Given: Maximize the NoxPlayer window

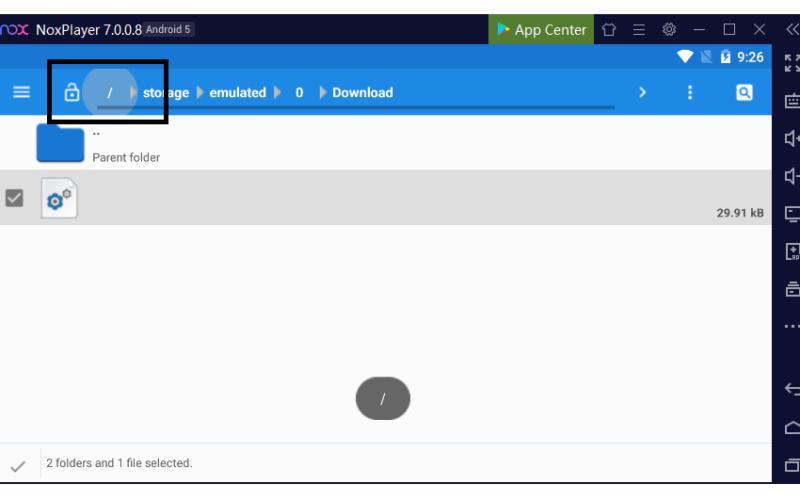Looking at the screenshot, I should coord(729,30).
